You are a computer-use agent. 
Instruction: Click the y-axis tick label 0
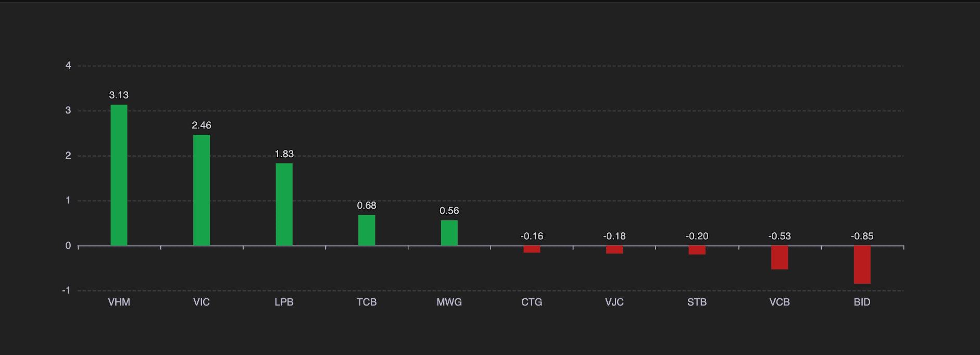coord(68,246)
